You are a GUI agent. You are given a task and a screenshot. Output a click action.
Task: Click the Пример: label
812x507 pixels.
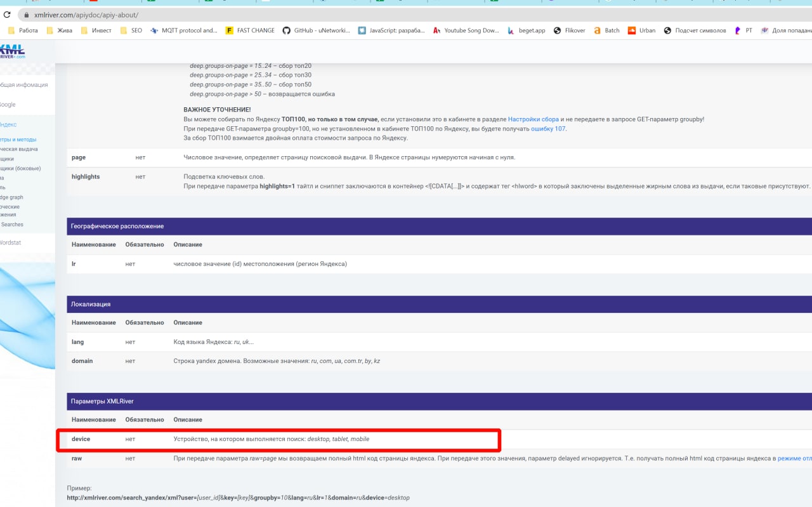79,489
